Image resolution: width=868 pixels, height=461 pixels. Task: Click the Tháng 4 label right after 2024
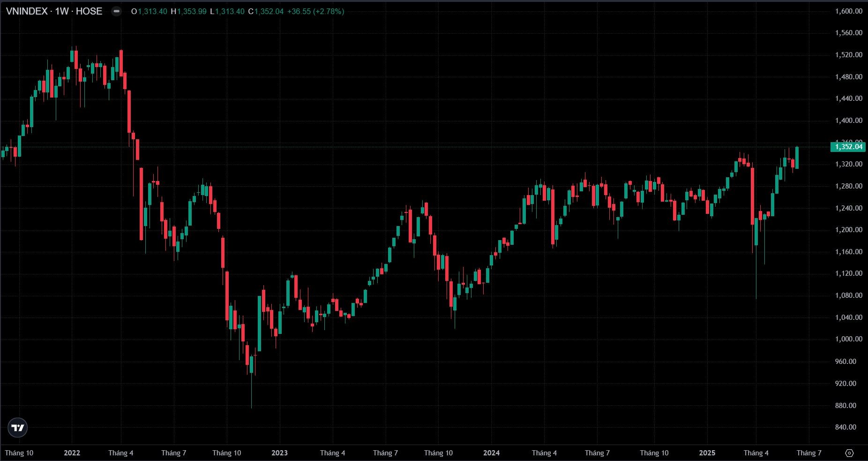[545, 453]
